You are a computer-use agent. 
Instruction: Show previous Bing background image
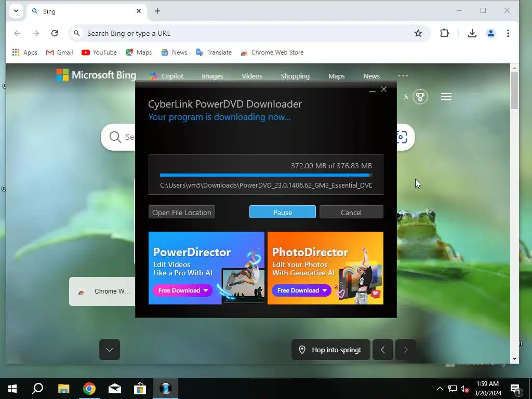tap(383, 350)
